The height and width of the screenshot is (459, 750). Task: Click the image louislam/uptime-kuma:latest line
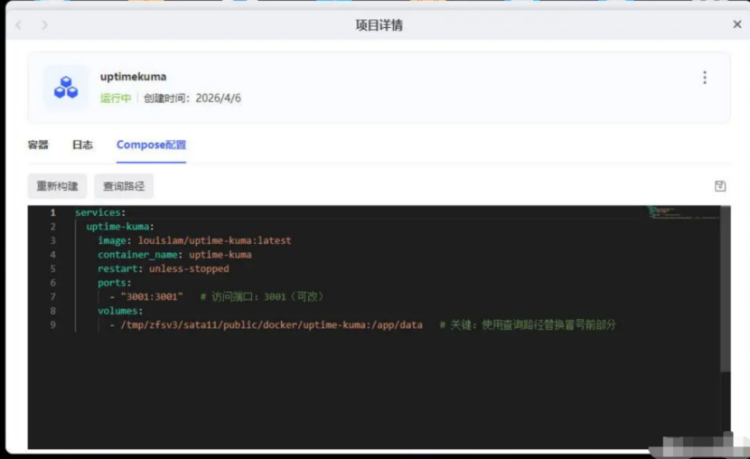[x=194, y=240]
